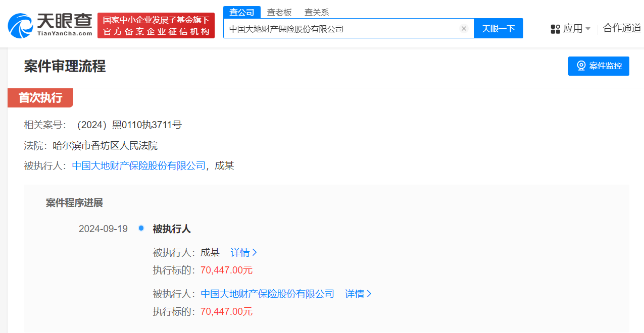Click 70,447.00元 amount under 成某

click(226, 270)
